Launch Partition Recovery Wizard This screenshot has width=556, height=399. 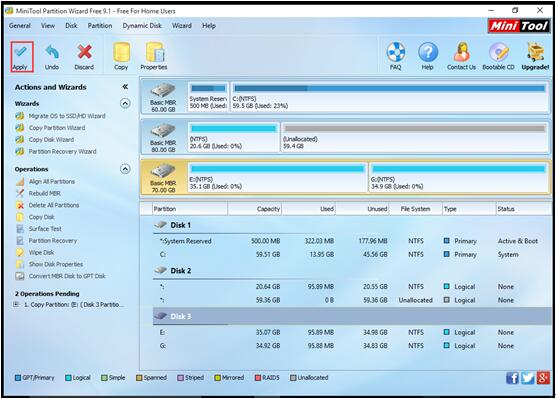click(x=56, y=151)
